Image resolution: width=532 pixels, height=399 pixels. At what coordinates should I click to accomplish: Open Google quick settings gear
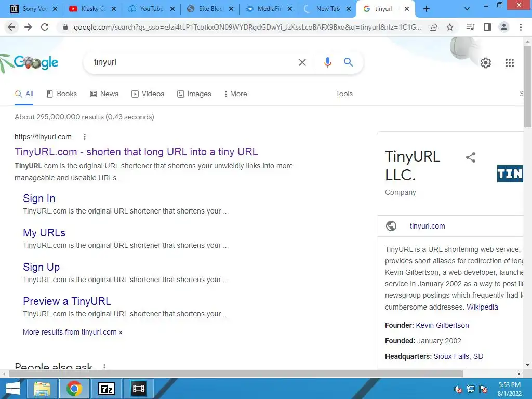point(486,63)
